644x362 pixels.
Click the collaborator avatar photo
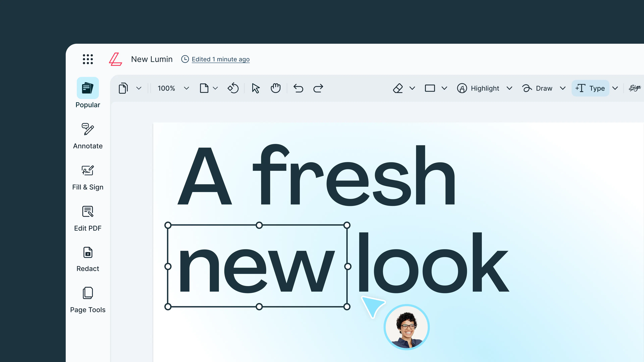tap(407, 327)
